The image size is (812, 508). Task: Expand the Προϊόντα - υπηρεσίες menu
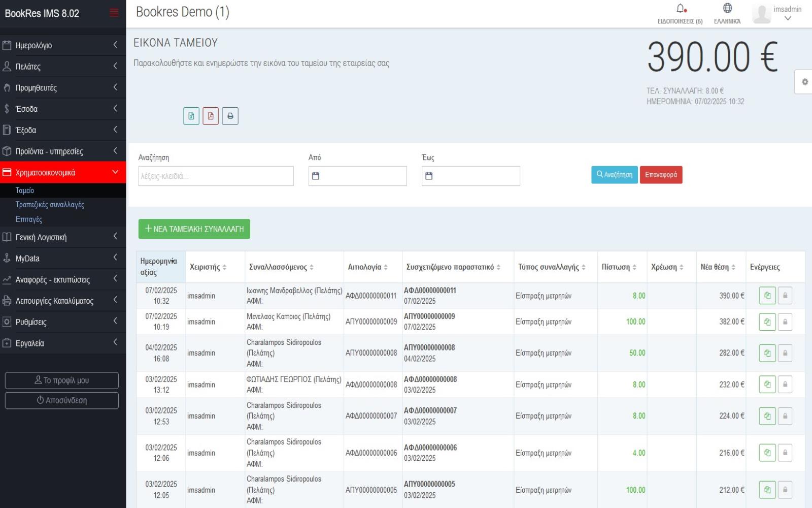coord(63,151)
